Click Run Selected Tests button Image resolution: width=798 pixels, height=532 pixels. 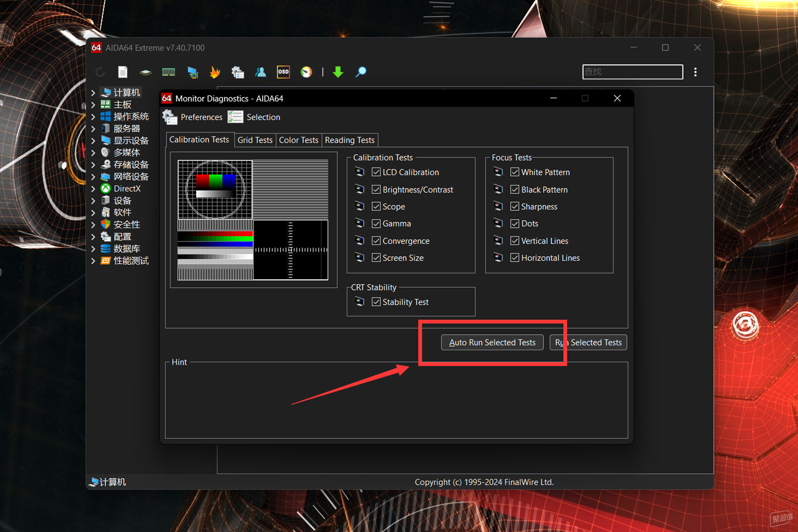coord(588,342)
